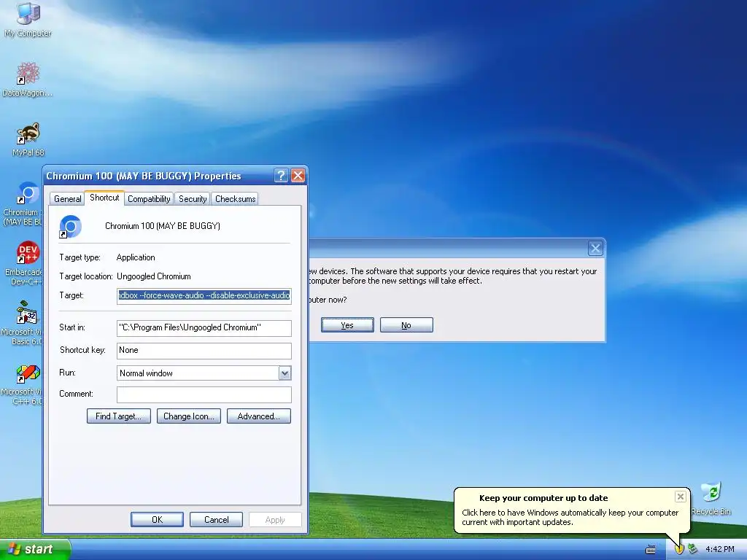Select the MyPal 68 desktop shortcut
Viewport: 747px width, 560px height.
[x=28, y=139]
